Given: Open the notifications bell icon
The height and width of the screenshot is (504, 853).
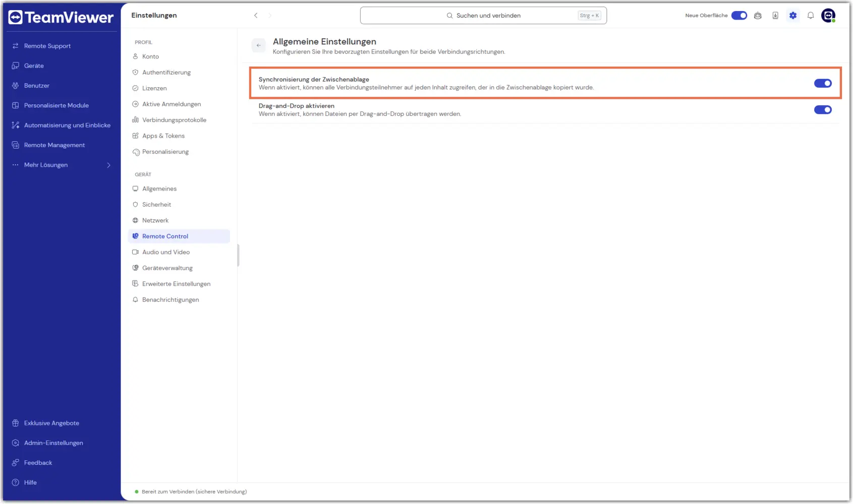Looking at the screenshot, I should pos(811,16).
